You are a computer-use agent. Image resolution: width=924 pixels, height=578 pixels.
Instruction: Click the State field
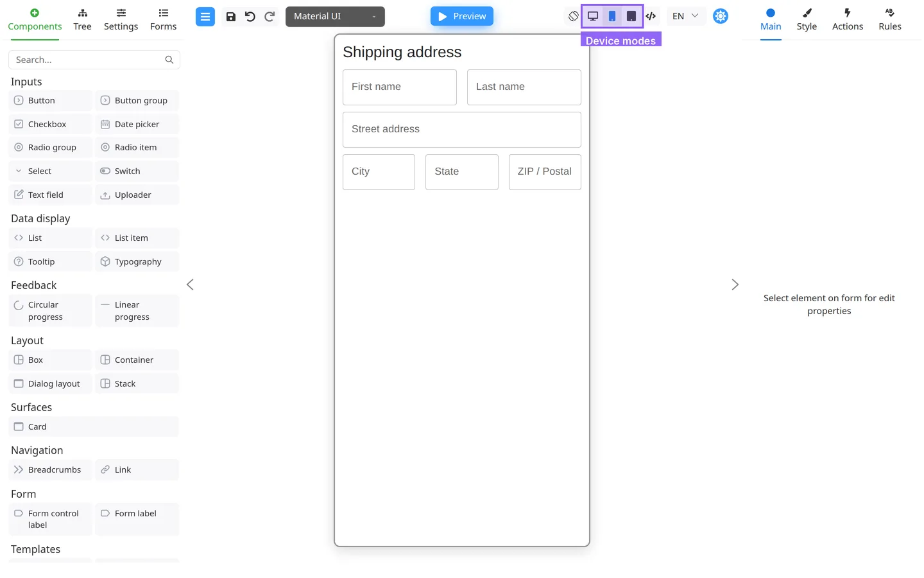pyautogui.click(x=462, y=172)
